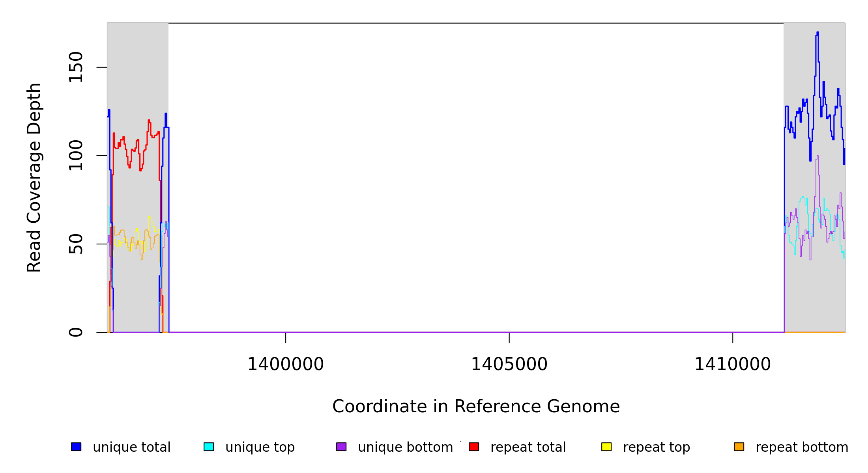Click the 150 y-axis tick label
The image size is (868, 473).
click(x=76, y=67)
